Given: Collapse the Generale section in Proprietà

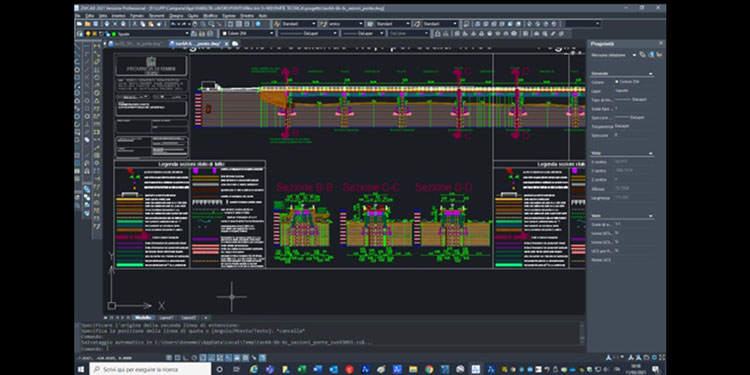Looking at the screenshot, I should pyautogui.click(x=651, y=74).
